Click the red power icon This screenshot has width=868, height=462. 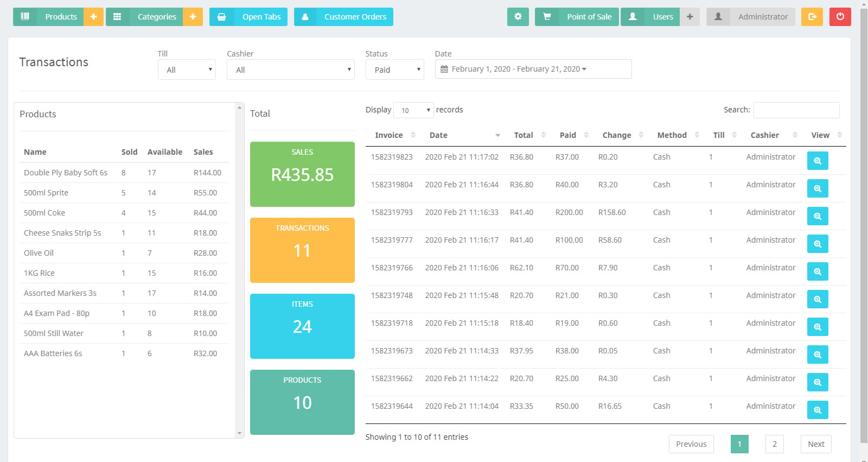(840, 17)
